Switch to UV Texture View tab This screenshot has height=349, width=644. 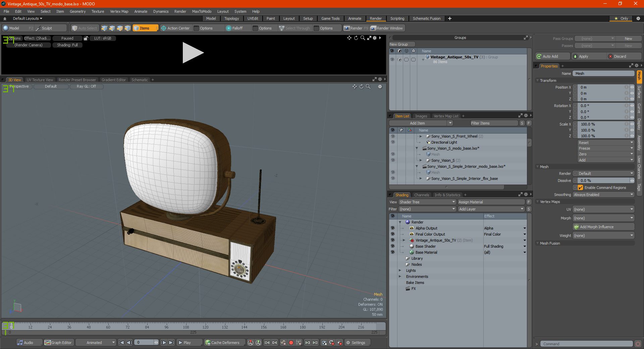click(x=40, y=80)
